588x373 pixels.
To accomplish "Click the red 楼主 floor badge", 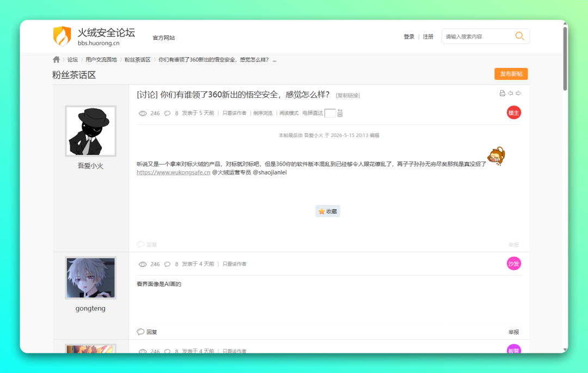I will 514,113.
